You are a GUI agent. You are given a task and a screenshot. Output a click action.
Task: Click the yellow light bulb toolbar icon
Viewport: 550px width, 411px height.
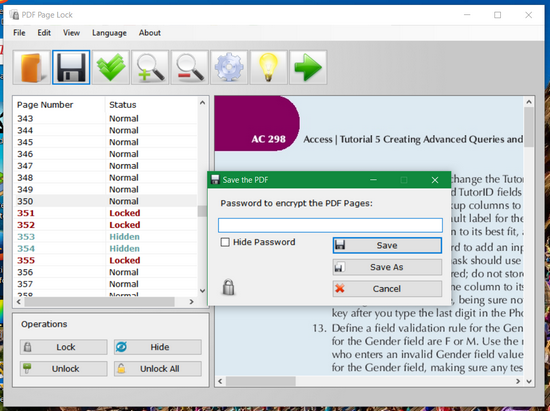[x=269, y=67]
